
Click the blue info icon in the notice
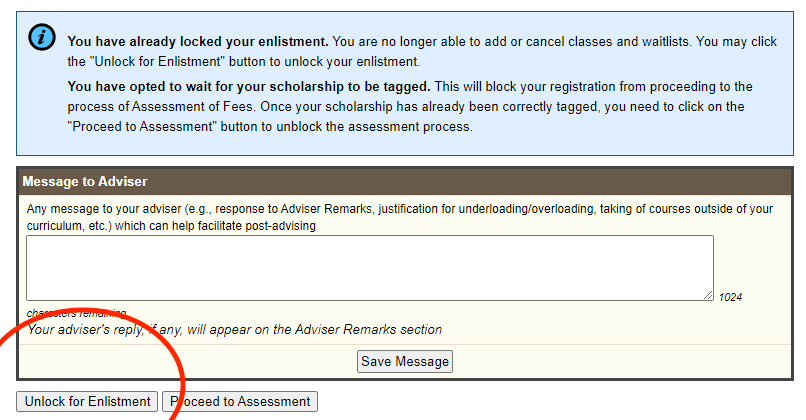tap(42, 38)
